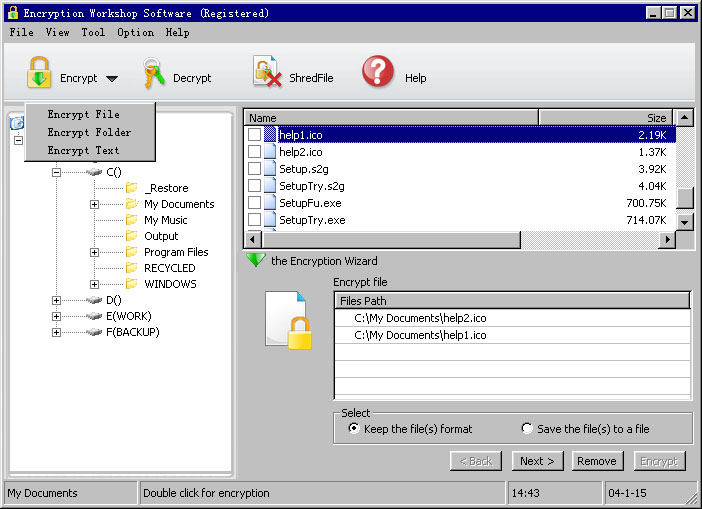Click the file list horizontal scrollbar thumb
This screenshot has height=509, width=702.
[x=390, y=240]
